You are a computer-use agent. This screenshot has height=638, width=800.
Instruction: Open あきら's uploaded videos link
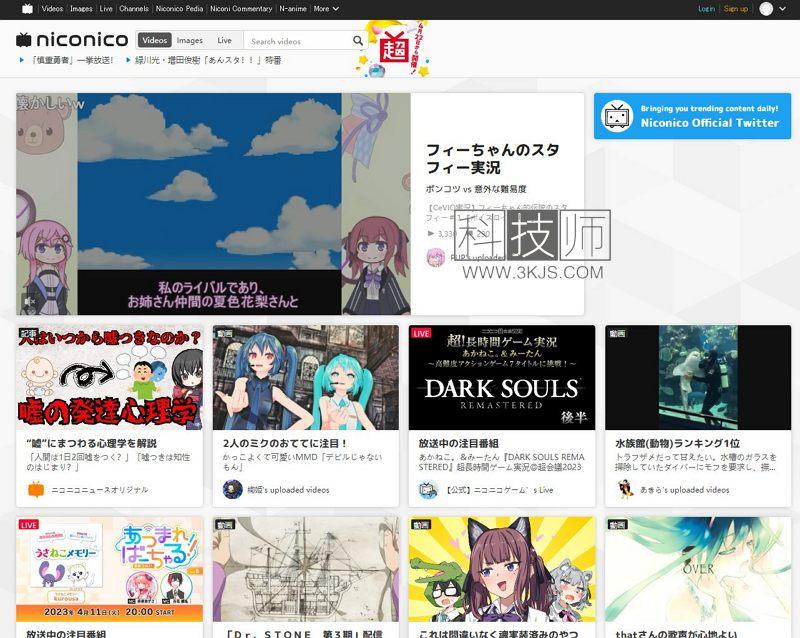pos(685,490)
